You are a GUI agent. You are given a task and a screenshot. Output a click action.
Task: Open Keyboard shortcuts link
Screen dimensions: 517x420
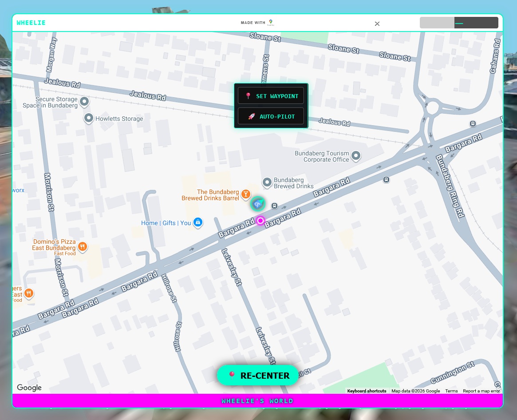coord(367,391)
